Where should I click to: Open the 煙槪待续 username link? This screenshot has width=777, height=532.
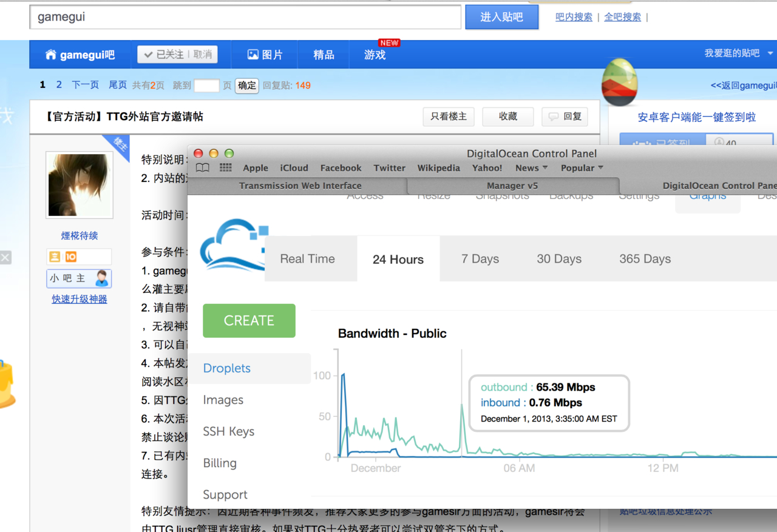(x=80, y=235)
